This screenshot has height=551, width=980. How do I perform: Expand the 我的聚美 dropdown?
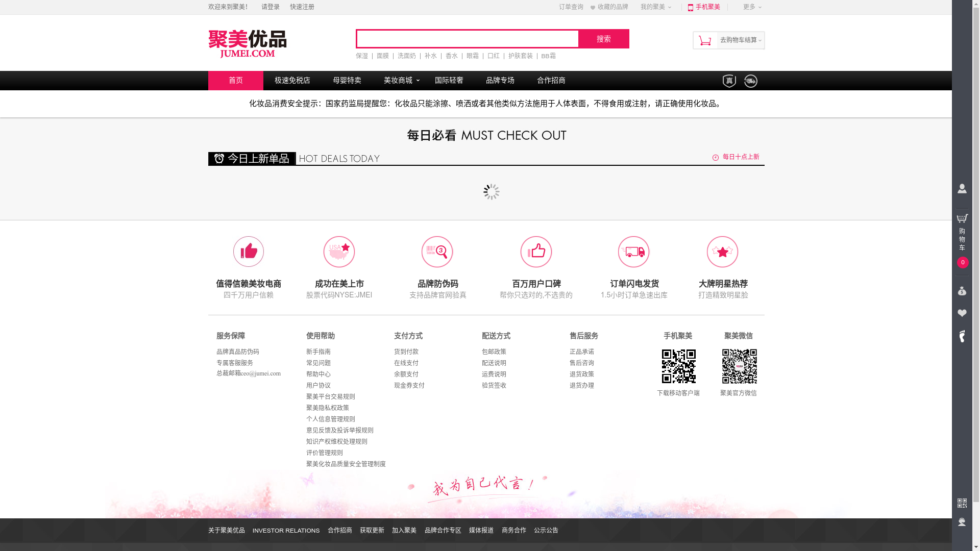pos(655,7)
